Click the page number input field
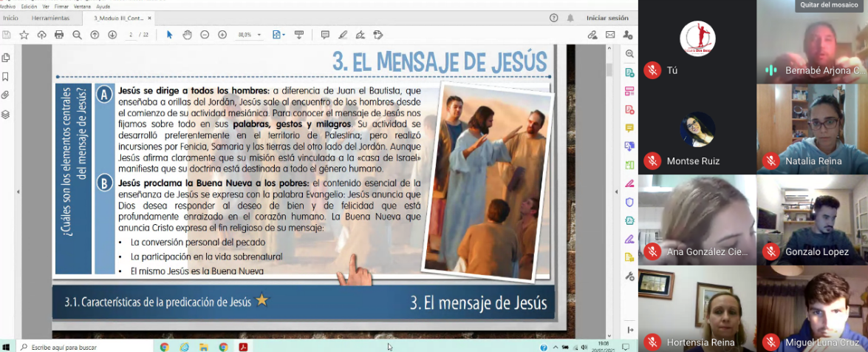 click(x=131, y=35)
